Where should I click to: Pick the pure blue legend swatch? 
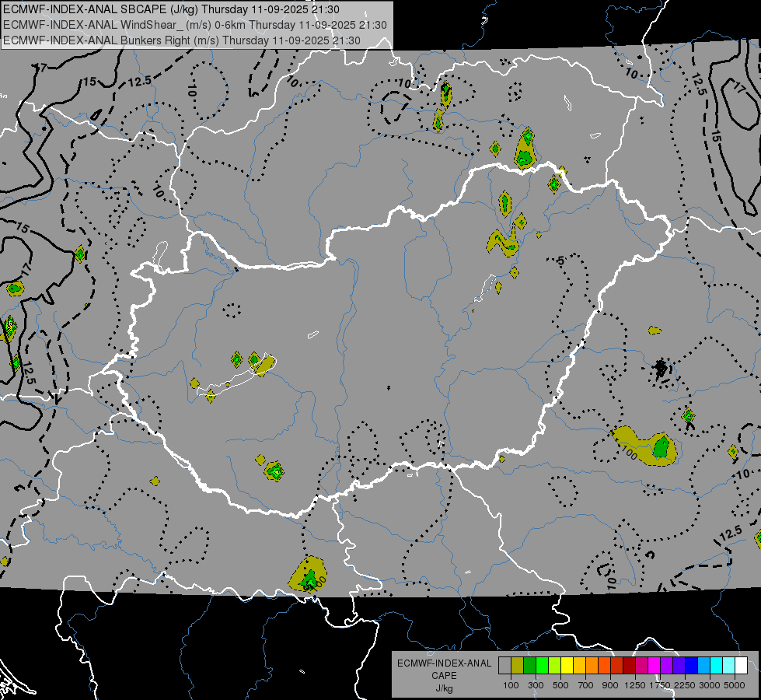(x=692, y=665)
